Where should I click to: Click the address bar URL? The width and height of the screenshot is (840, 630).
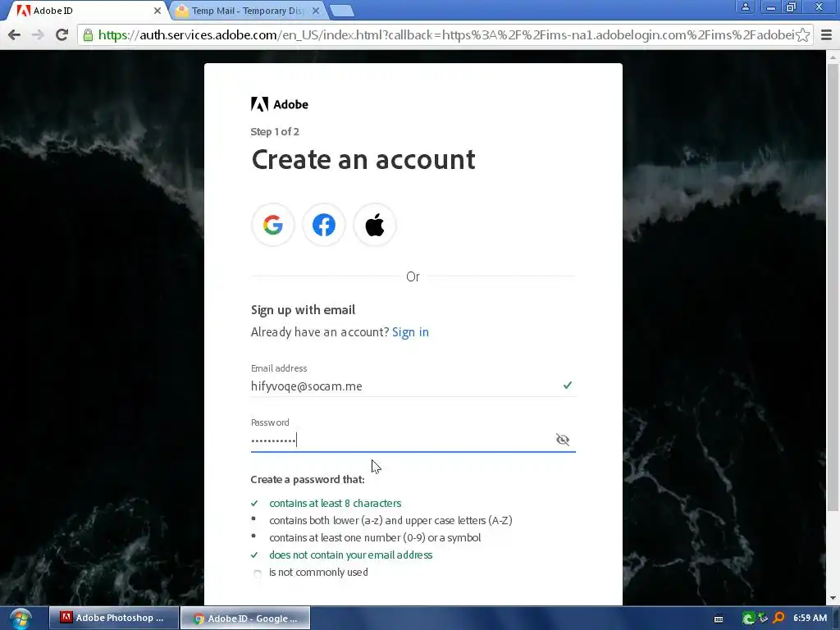tap(445, 35)
